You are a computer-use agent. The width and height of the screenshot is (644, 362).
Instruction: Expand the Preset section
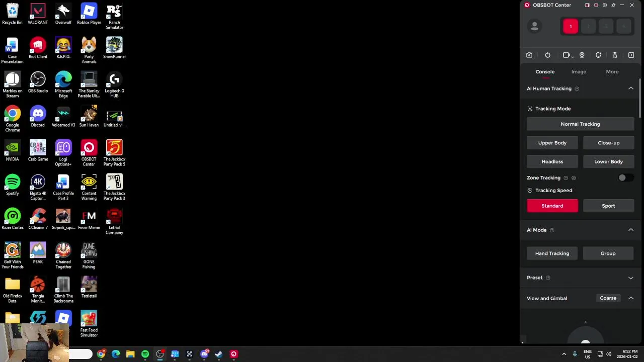(x=631, y=278)
